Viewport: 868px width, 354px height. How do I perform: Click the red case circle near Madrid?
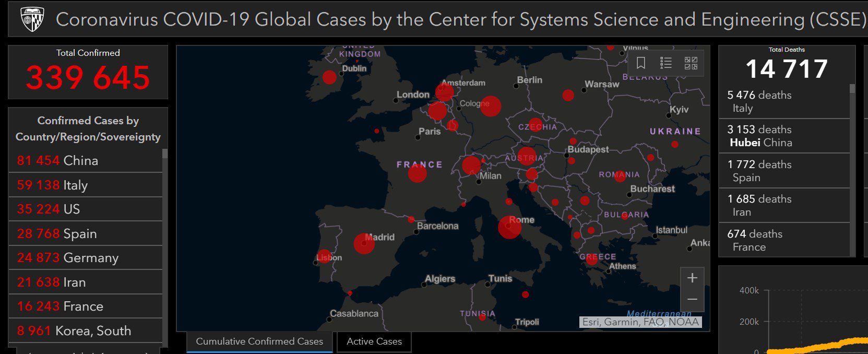click(x=364, y=243)
